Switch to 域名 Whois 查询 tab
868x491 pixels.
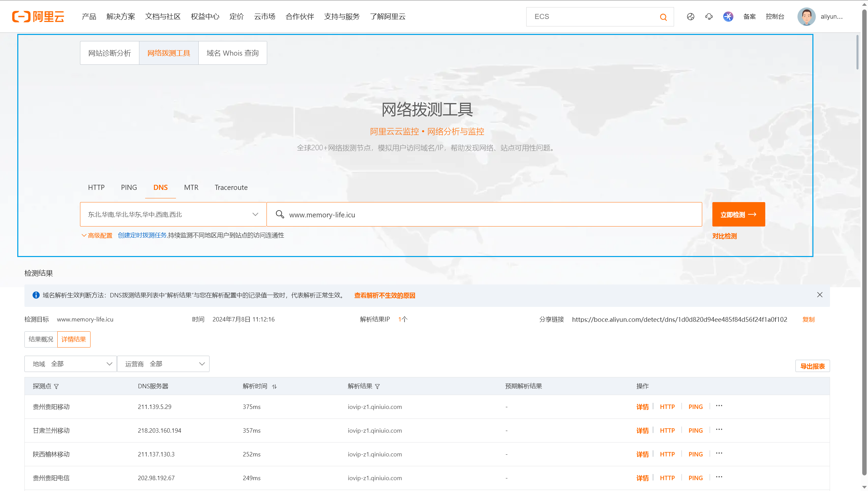pyautogui.click(x=233, y=53)
